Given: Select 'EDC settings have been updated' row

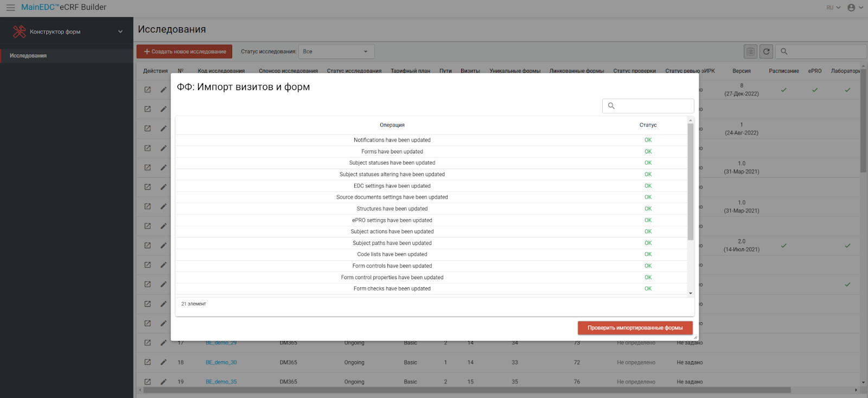Looking at the screenshot, I should 431,186.
